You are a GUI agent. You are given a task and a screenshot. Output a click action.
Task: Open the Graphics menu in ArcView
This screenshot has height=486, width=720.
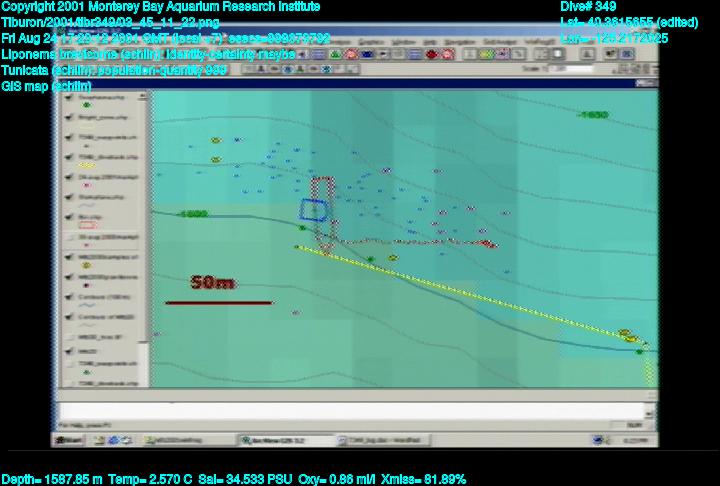pyautogui.click(x=371, y=42)
